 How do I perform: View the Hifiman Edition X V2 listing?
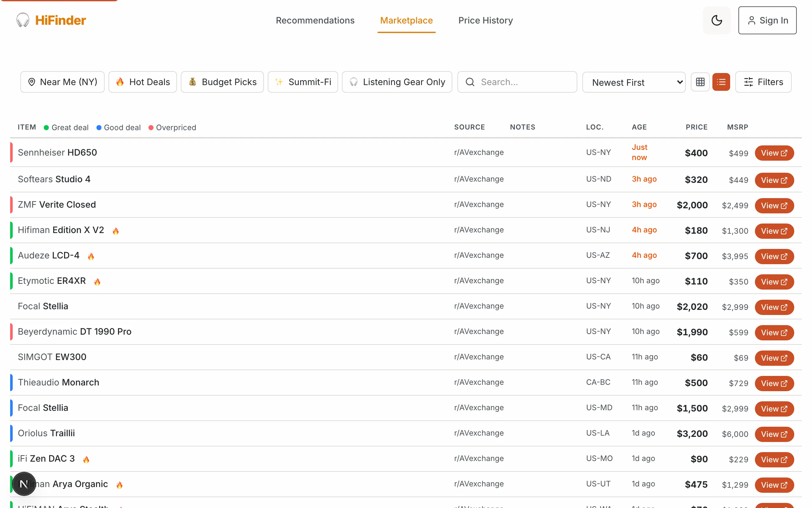[774, 231]
